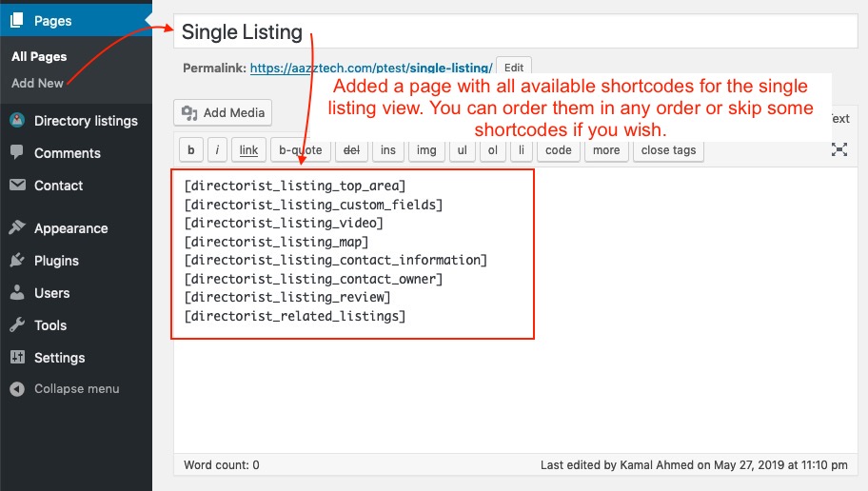
Task: Click the Single Listing title field
Action: [516, 32]
